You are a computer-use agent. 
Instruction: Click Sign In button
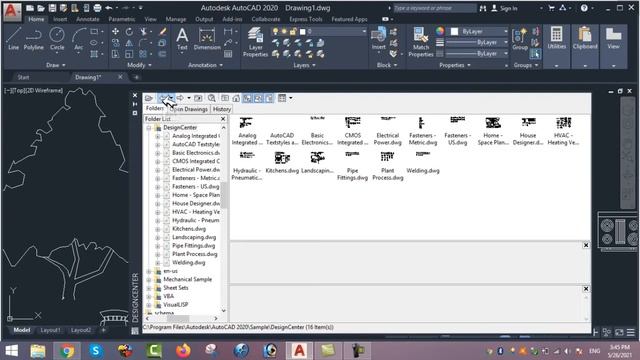tap(504, 8)
